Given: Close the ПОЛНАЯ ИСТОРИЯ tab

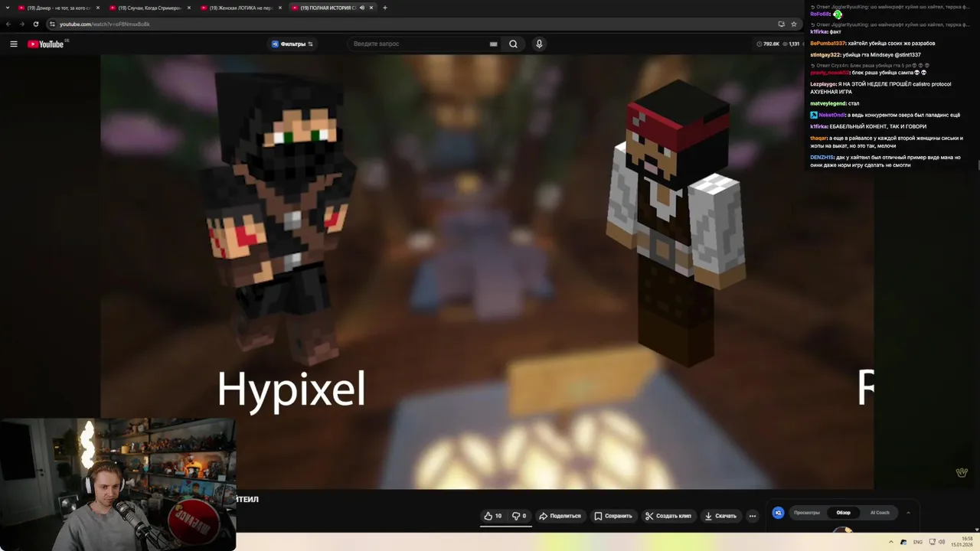Looking at the screenshot, I should click(x=371, y=8).
